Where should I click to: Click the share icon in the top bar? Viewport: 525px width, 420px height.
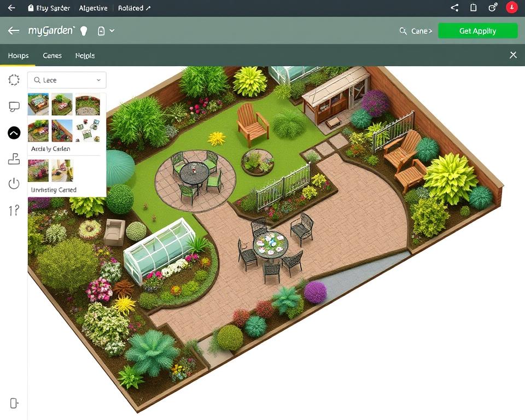(x=454, y=7)
